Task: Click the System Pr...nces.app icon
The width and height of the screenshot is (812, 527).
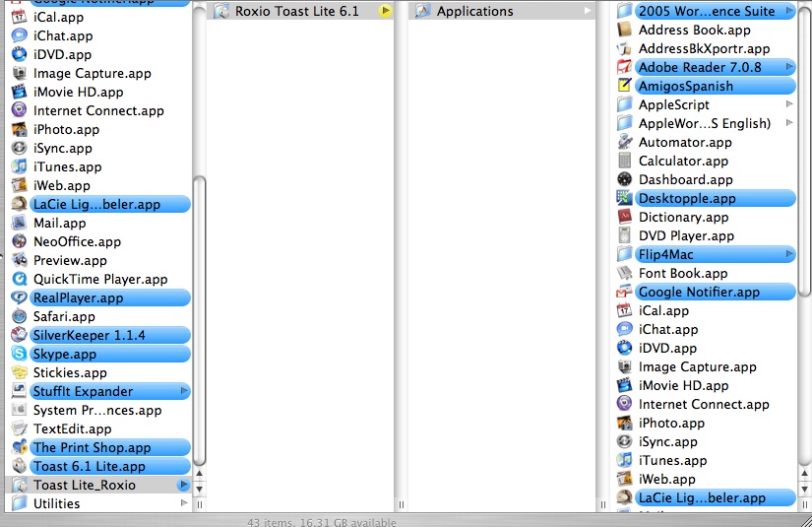Action: [19, 410]
